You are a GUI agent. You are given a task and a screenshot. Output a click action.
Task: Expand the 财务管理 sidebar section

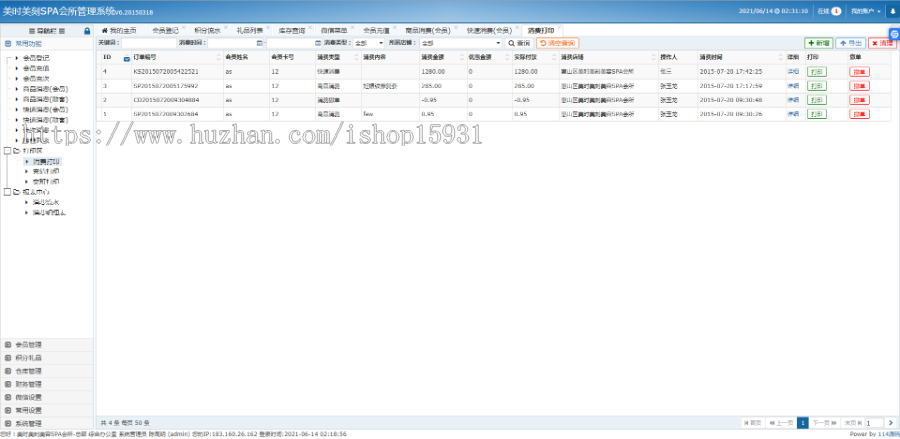[x=46, y=384]
